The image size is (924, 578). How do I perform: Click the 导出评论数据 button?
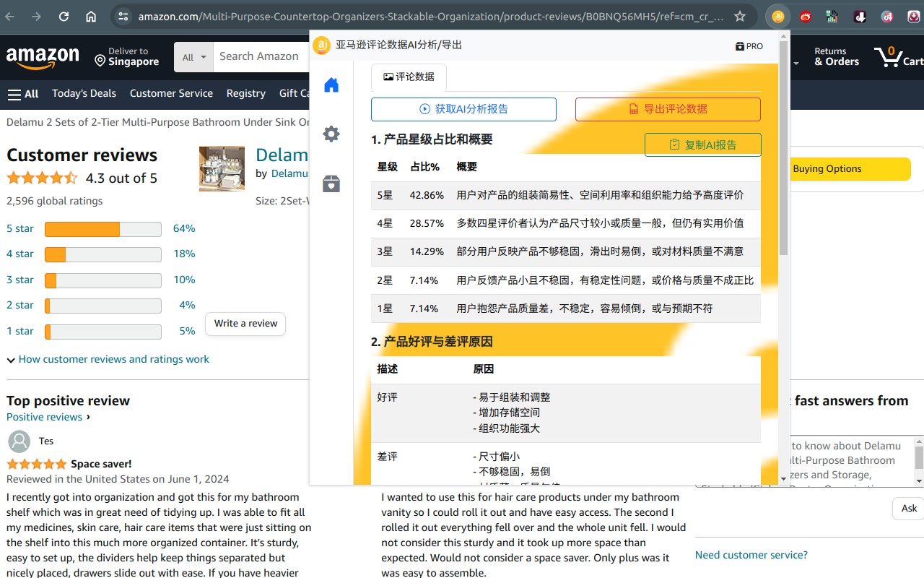pyautogui.click(x=668, y=109)
